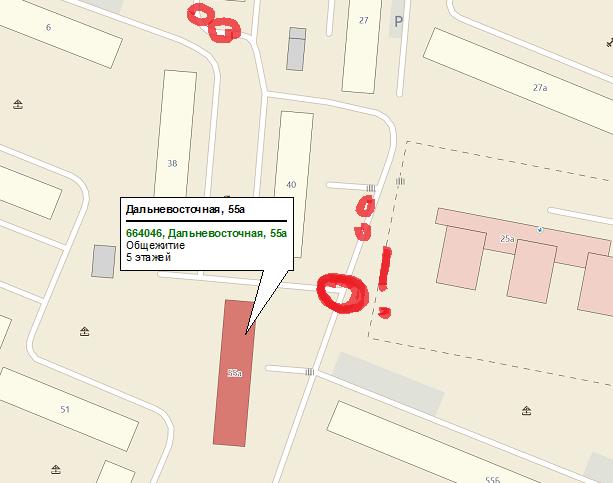Select building 38 on the map
The height and width of the screenshot is (483, 613).
point(175,135)
